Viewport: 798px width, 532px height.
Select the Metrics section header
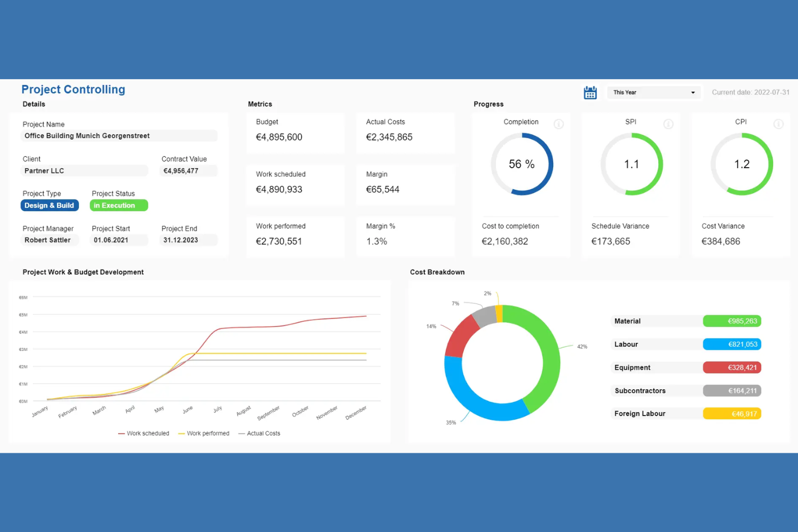(x=260, y=103)
